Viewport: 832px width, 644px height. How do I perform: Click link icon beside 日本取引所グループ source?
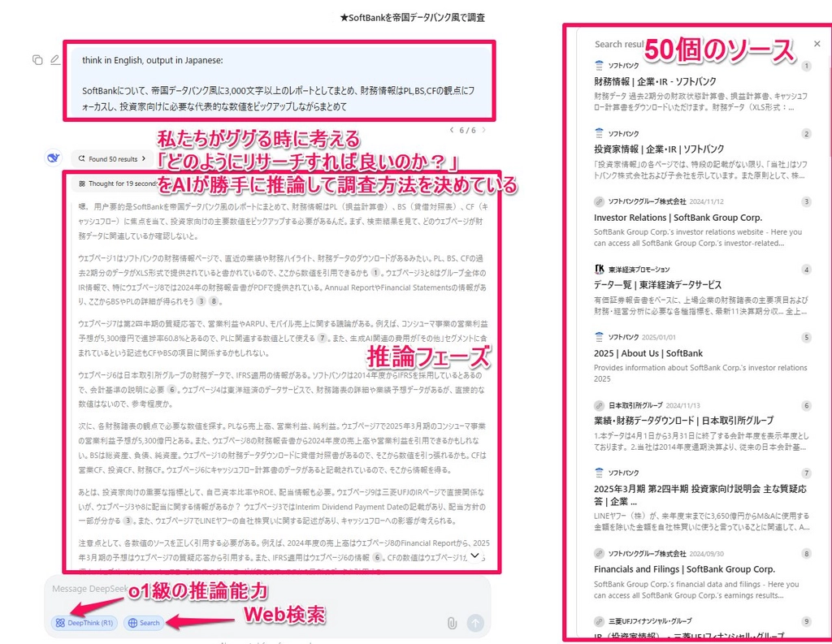[599, 405]
